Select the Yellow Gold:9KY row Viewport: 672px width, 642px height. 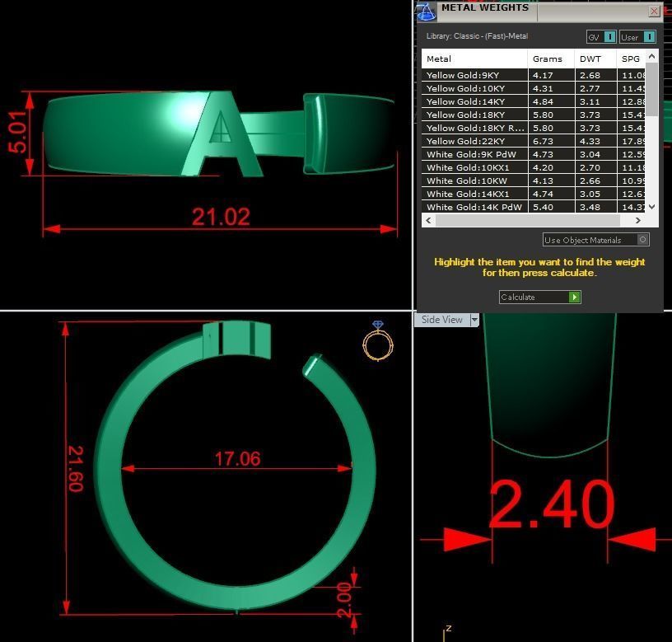coord(534,75)
